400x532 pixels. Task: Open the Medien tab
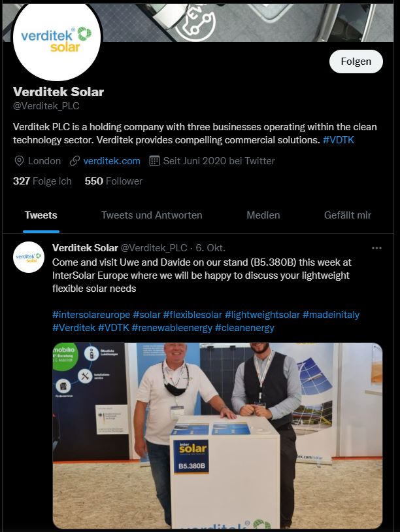click(263, 215)
